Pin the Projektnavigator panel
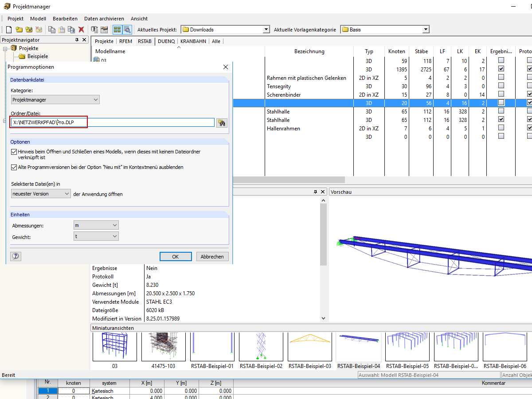 (77, 40)
